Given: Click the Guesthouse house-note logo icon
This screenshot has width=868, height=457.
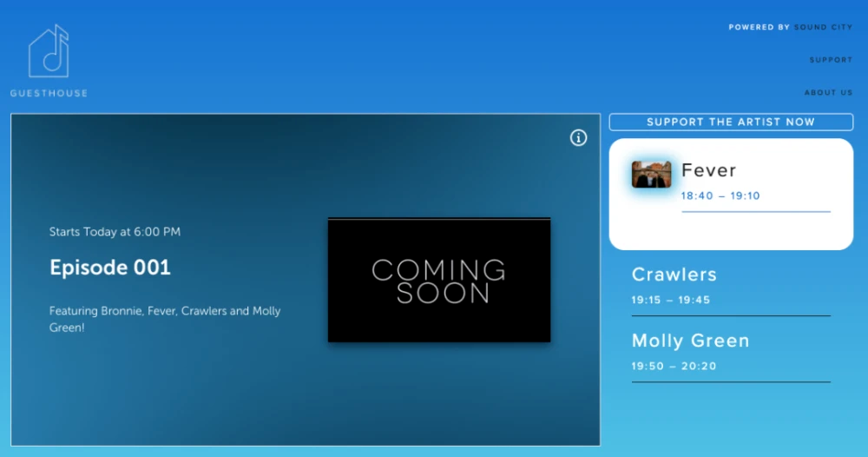Looking at the screenshot, I should [49, 51].
